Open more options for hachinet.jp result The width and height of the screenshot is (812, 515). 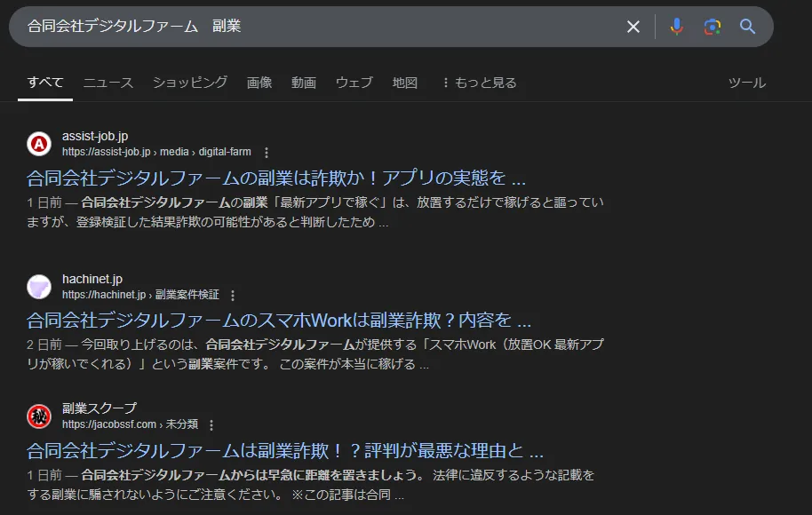point(233,296)
